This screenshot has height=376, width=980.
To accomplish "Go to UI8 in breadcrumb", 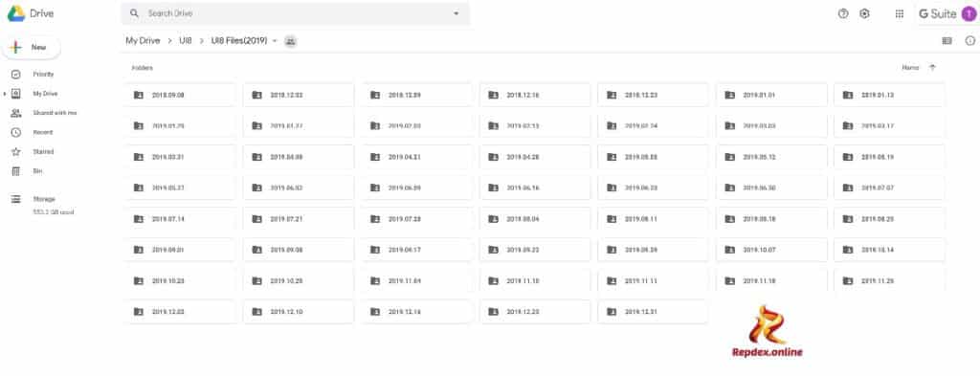I will click(186, 40).
